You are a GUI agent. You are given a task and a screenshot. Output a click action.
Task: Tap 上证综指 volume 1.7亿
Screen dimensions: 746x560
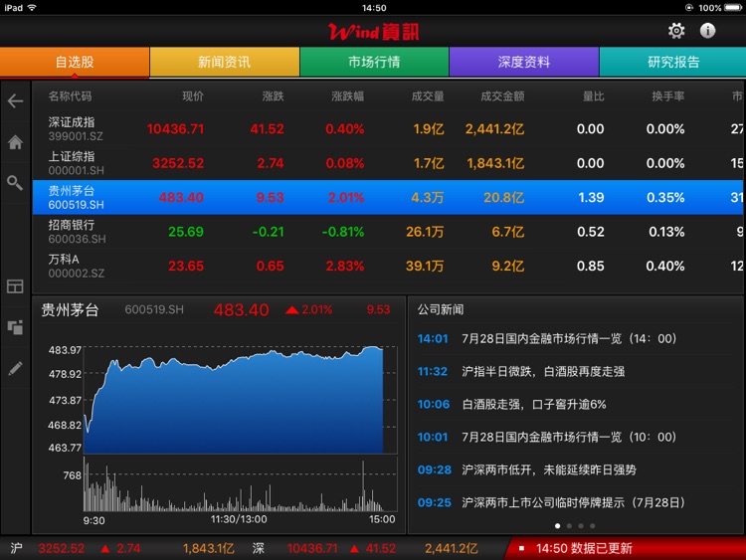point(429,163)
